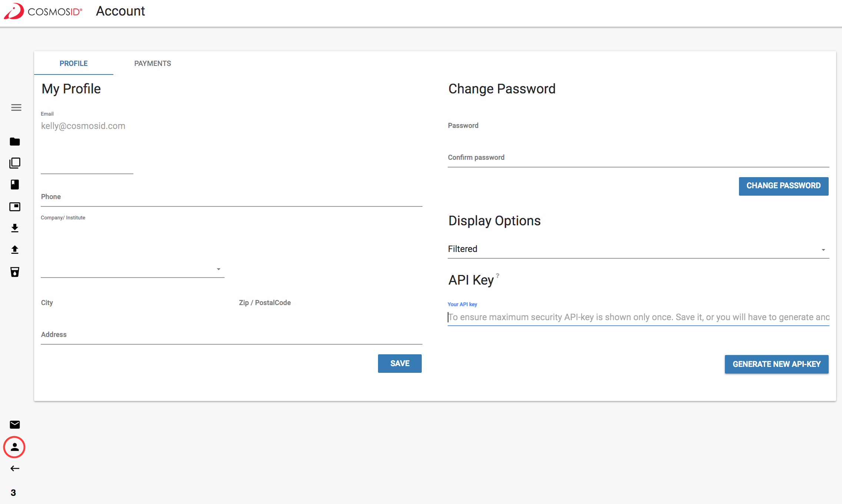The image size is (842, 504).
Task: Expand the Filtered display options dropdown
Action: tap(638, 249)
